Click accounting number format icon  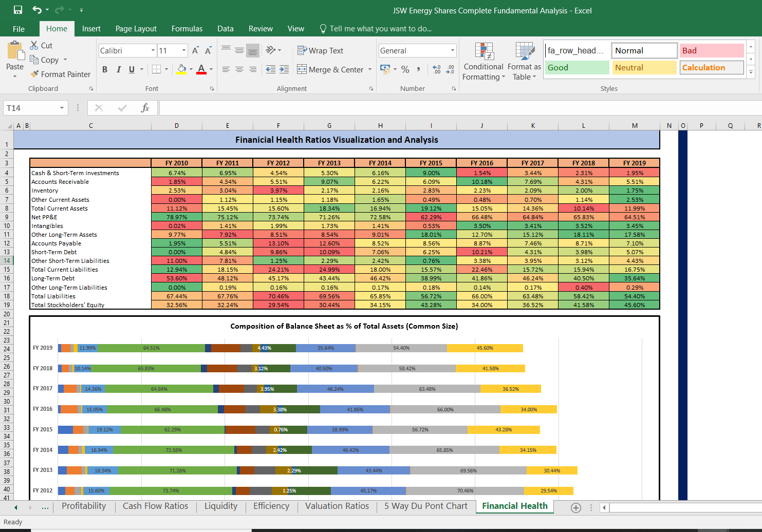tap(385, 69)
